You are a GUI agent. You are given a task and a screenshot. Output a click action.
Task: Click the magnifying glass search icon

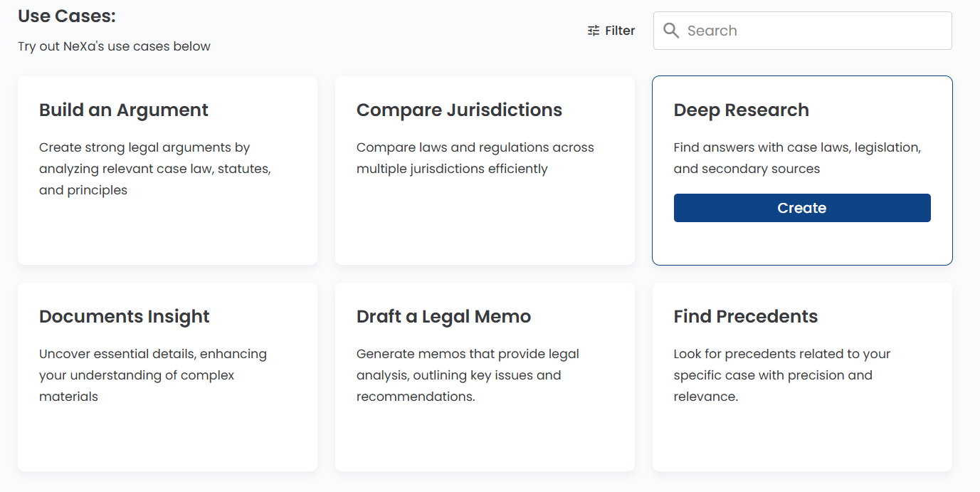671,31
